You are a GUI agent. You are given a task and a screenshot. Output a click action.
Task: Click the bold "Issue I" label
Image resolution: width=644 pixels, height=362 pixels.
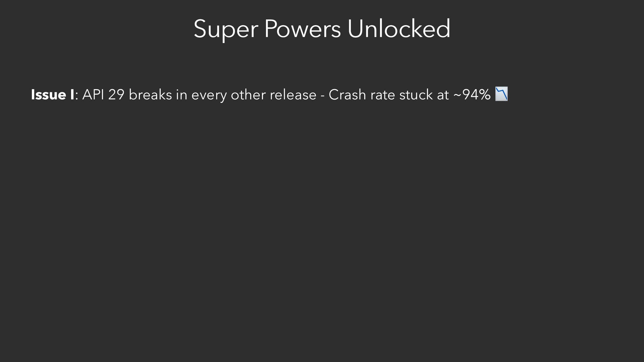pos(52,95)
